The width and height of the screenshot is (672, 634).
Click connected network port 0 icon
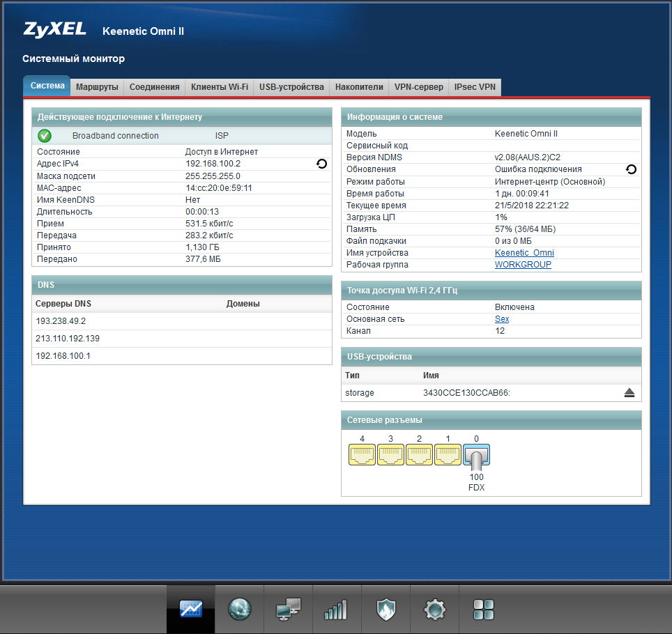tap(476, 456)
